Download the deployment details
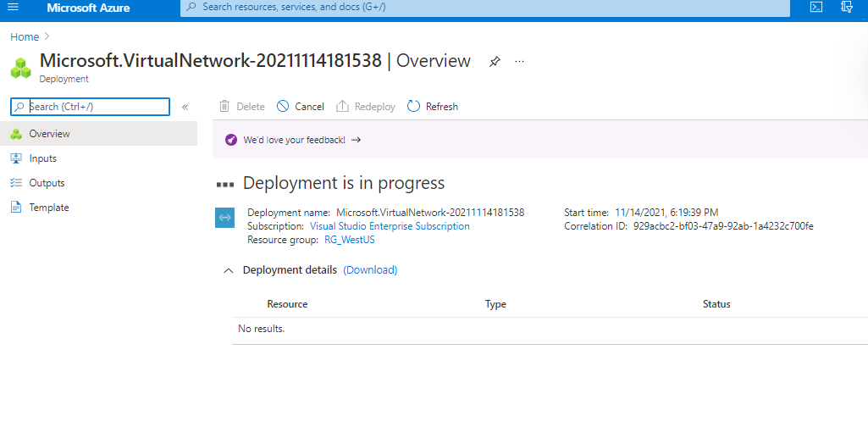Image resolution: width=868 pixels, height=427 pixels. pos(370,269)
